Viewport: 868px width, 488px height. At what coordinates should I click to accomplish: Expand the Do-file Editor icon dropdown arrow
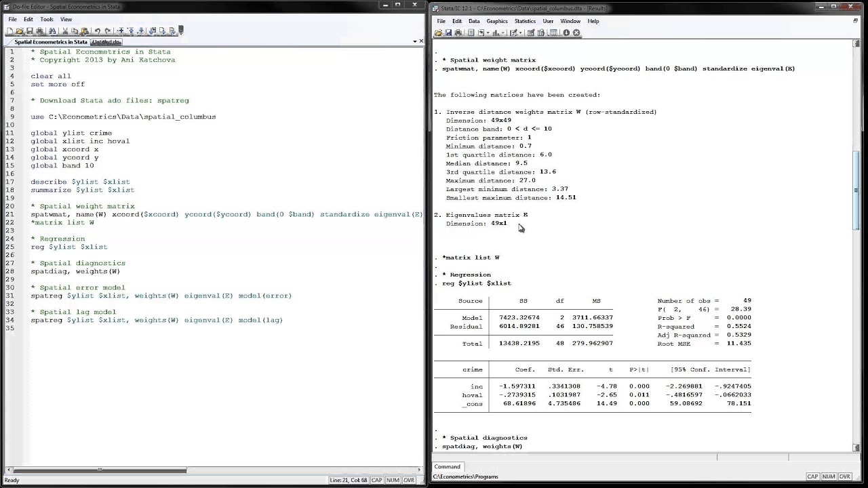521,33
